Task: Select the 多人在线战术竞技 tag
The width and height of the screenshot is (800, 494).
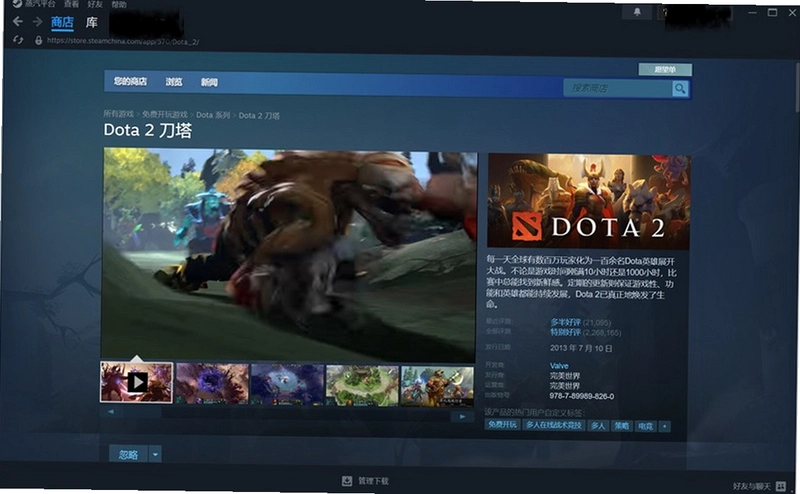Action: (554, 425)
